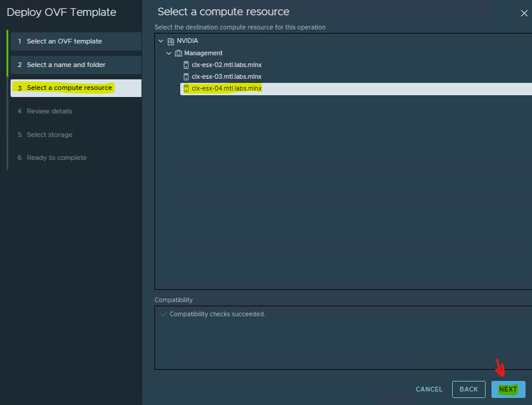Open step 3 Select a compute resource
This screenshot has width=532, height=405.
click(x=76, y=88)
